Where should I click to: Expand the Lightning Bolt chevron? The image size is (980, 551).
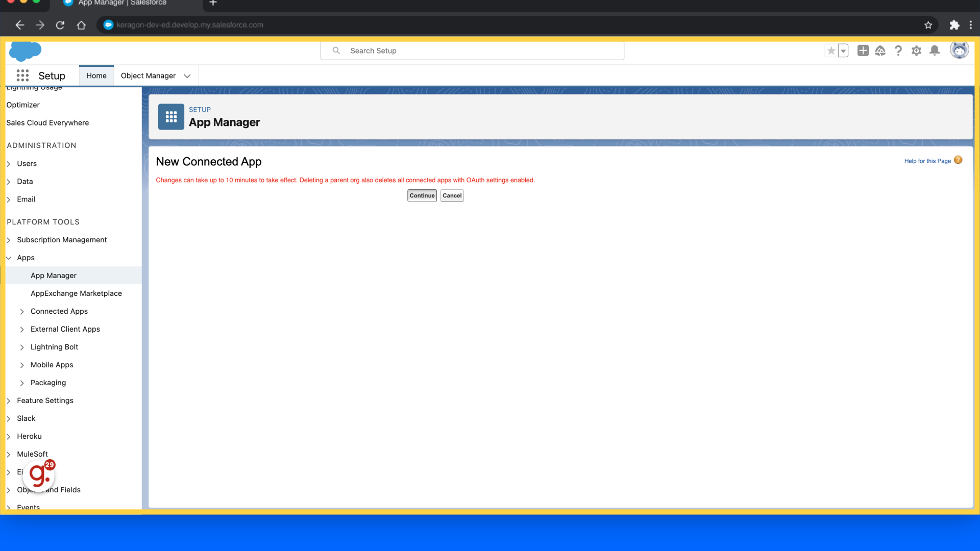pyautogui.click(x=22, y=347)
